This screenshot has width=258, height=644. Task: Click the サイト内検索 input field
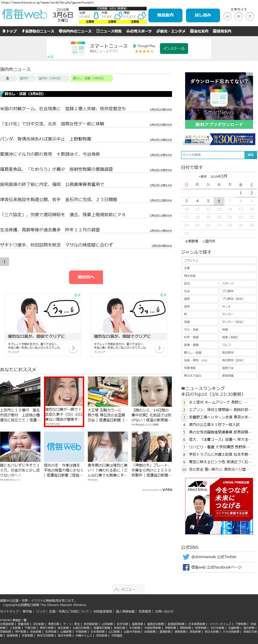[213, 155]
